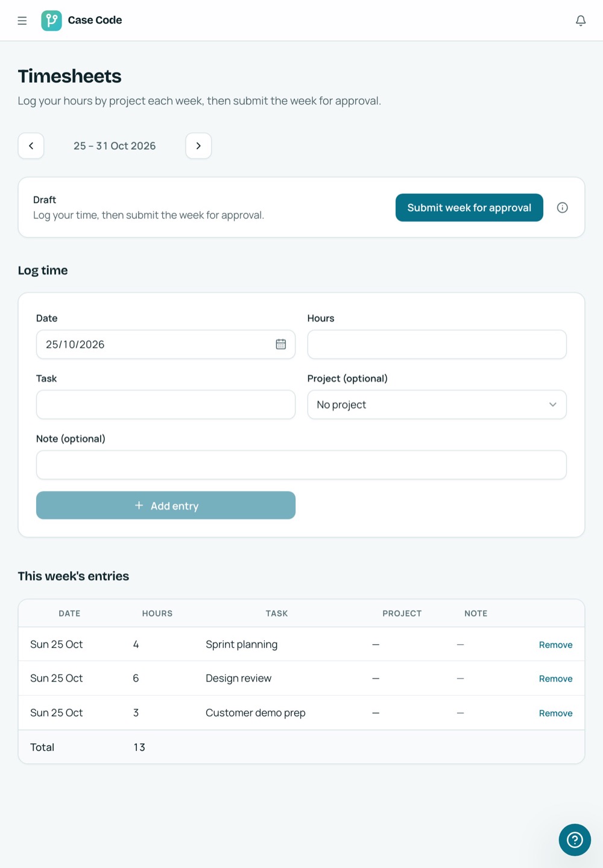Click the TASK column header

[277, 613]
